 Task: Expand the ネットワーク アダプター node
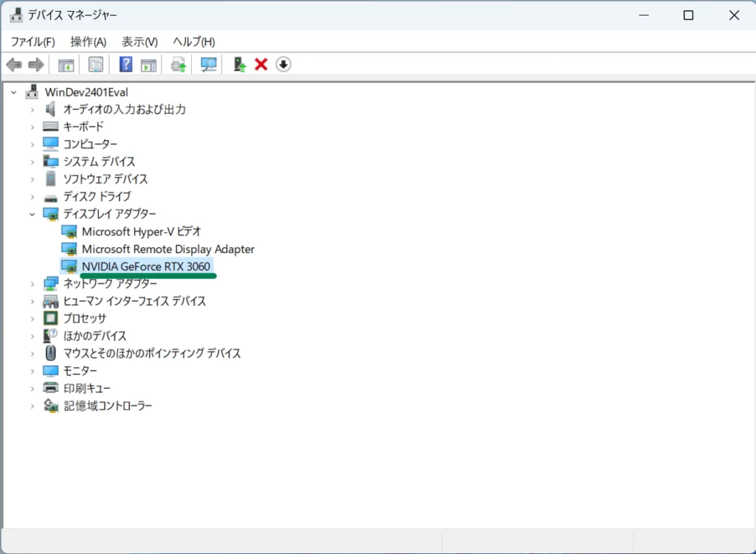(32, 284)
